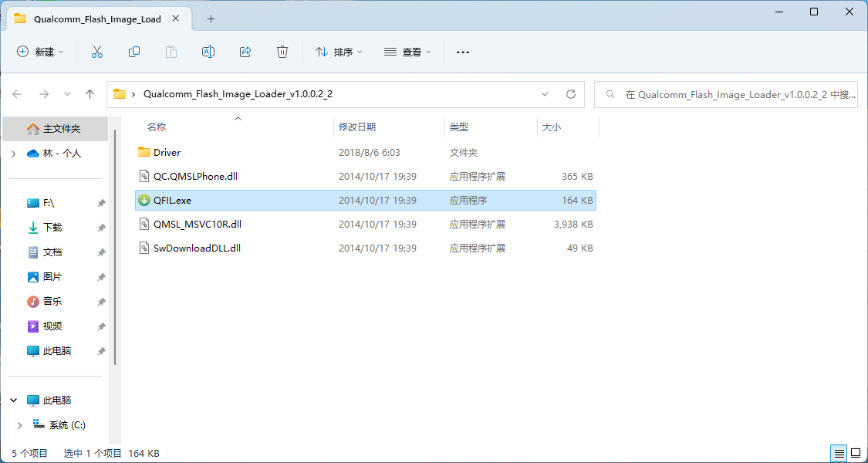Unpin 音乐 using its pin icon

pos(101,302)
